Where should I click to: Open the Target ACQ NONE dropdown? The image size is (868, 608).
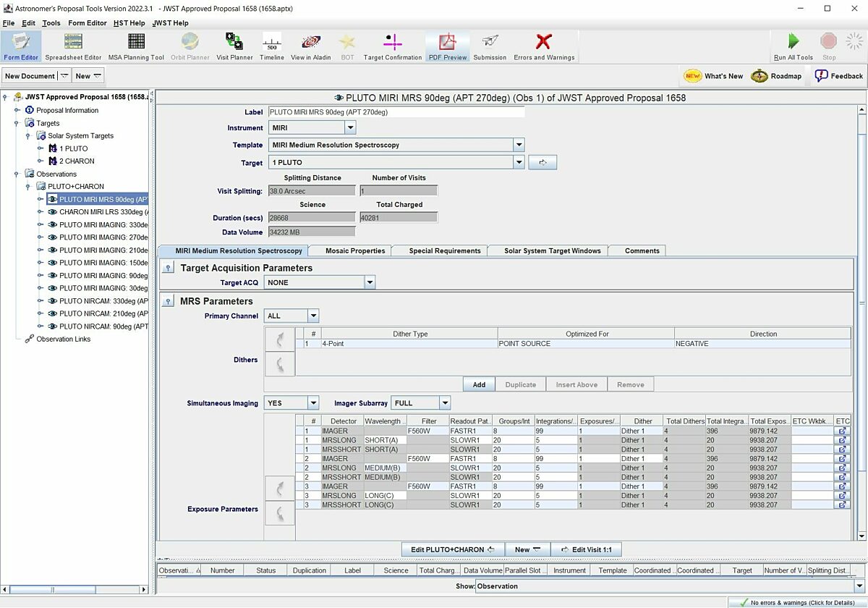[x=370, y=282]
